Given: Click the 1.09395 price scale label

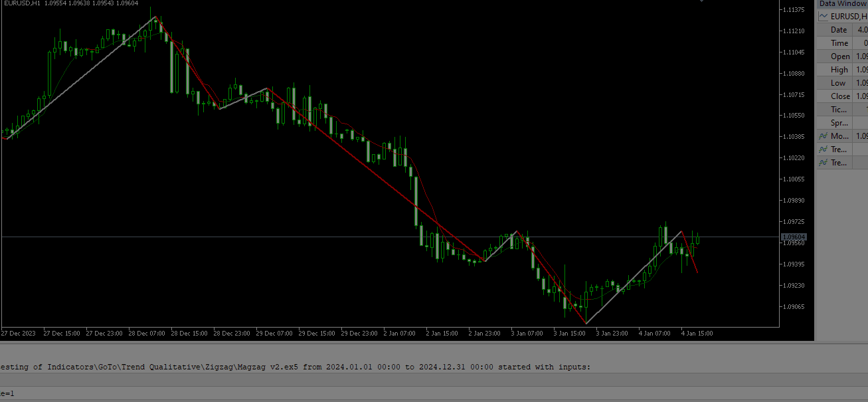Looking at the screenshot, I should [794, 264].
